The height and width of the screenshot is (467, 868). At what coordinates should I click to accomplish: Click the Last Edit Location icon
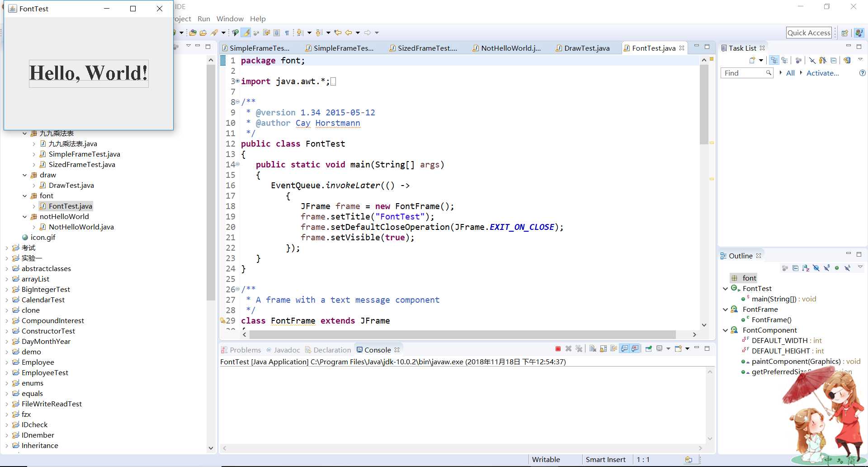(x=337, y=33)
